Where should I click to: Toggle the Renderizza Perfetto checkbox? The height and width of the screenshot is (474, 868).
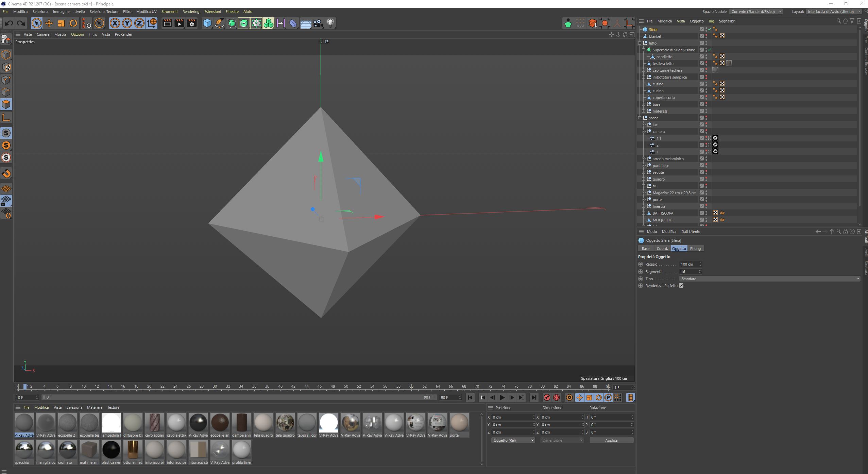[x=681, y=286]
